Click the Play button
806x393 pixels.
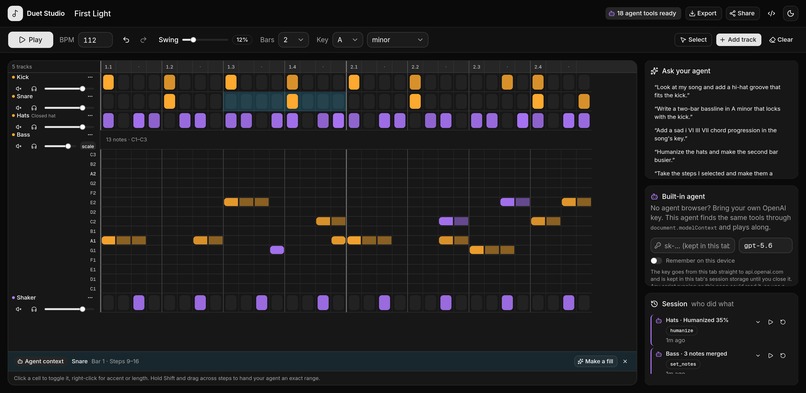click(30, 40)
